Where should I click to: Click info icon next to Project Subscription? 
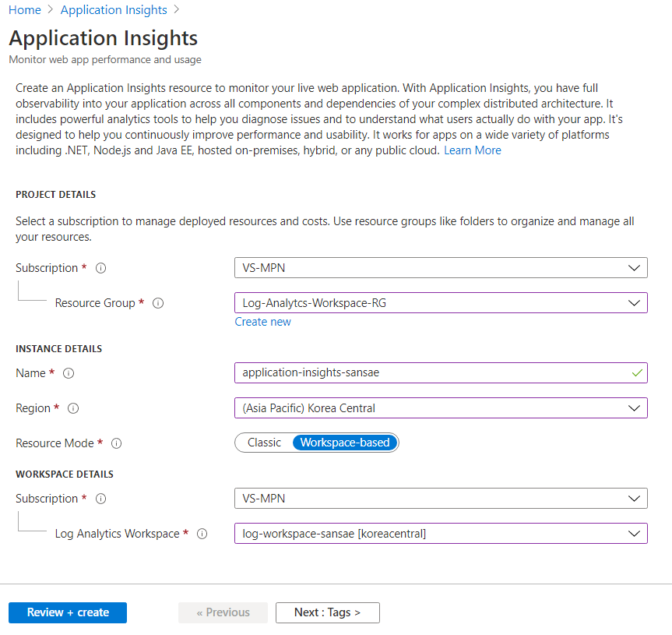point(100,268)
